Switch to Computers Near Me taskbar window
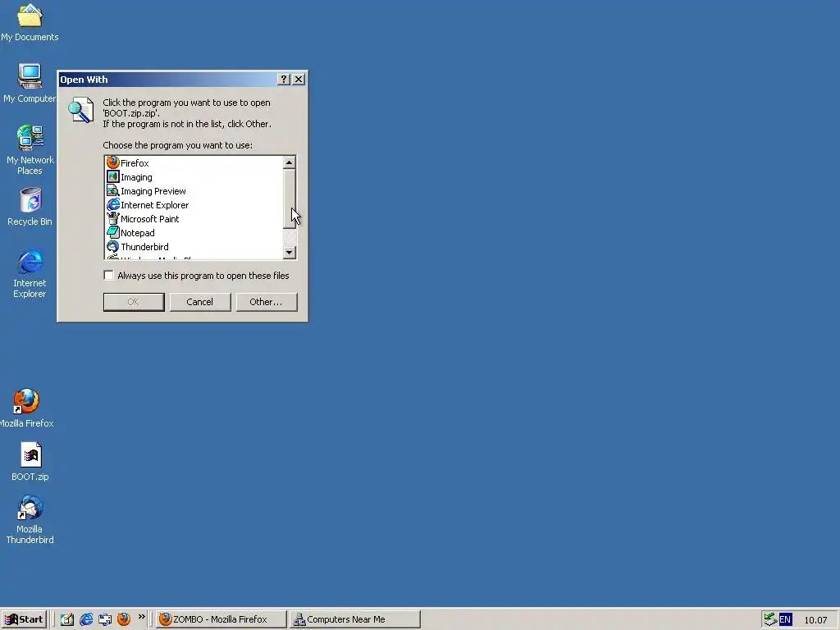Image resolution: width=840 pixels, height=630 pixels. tap(354, 619)
